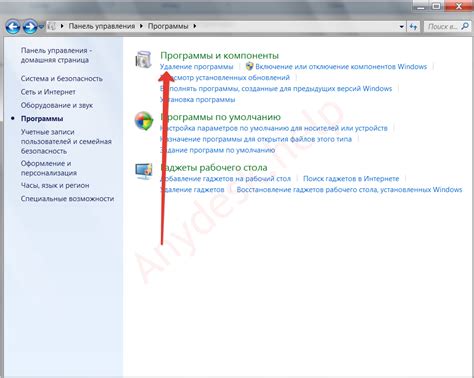Open 'Настройка параметров по умолчанию для носителей' link
The width and height of the screenshot is (474, 378).
[274, 128]
